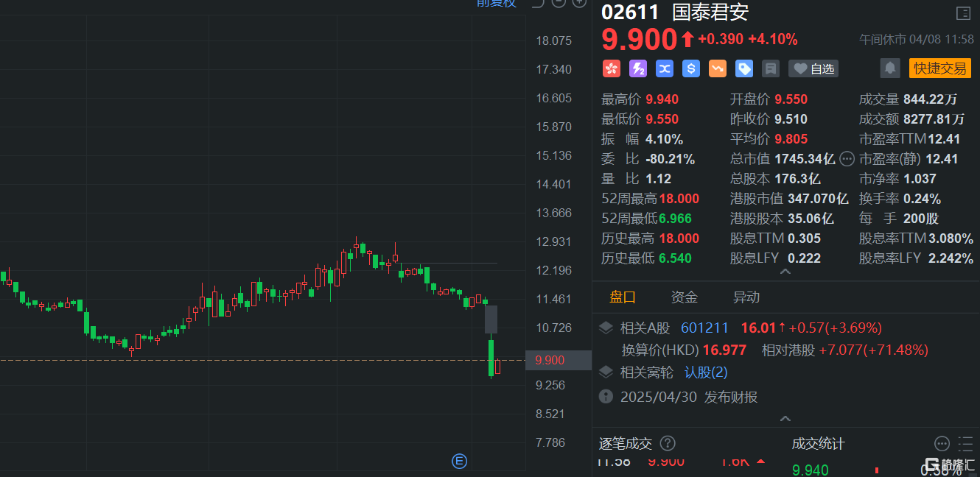Open related A-share code 601211
Screen dimensions: 980x477
click(704, 328)
